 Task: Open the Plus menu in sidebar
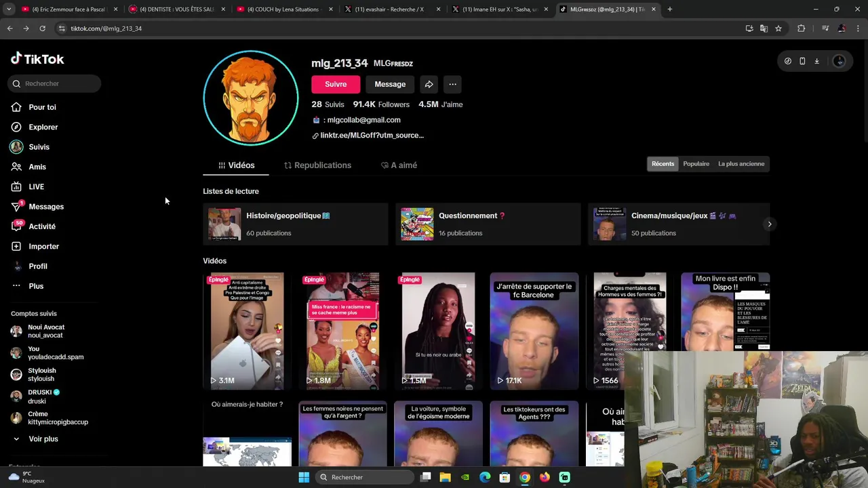pos(36,286)
